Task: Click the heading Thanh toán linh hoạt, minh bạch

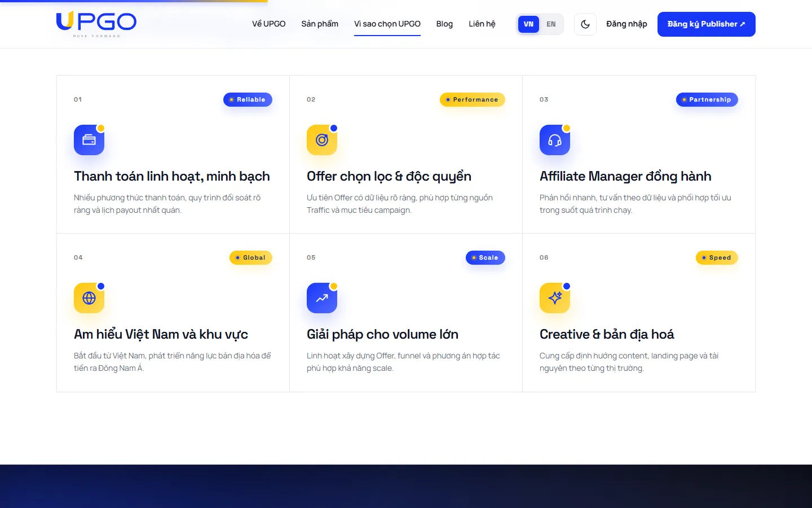Action: pos(172,176)
